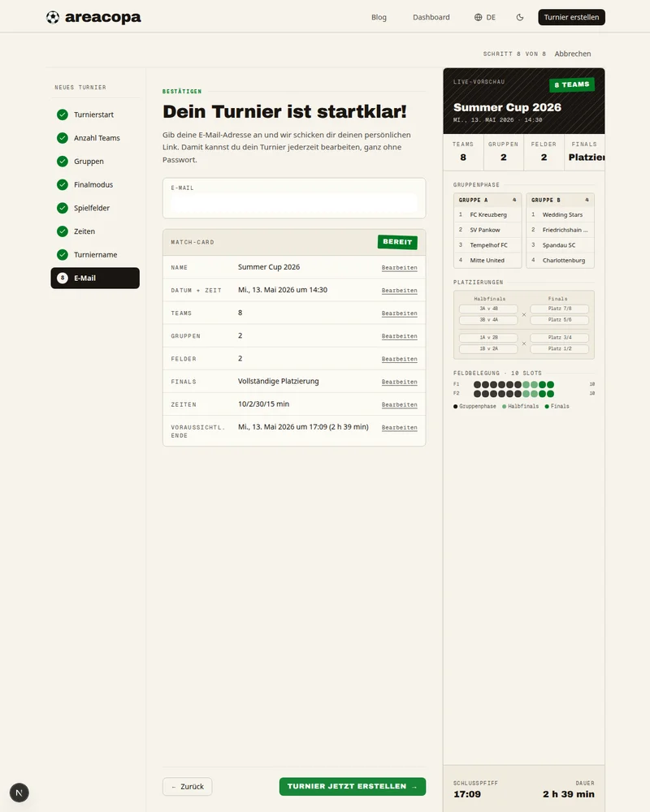650x812 pixels.
Task: Click Bearbeiten in Voraussichtl. Ende row
Action: 399,427
